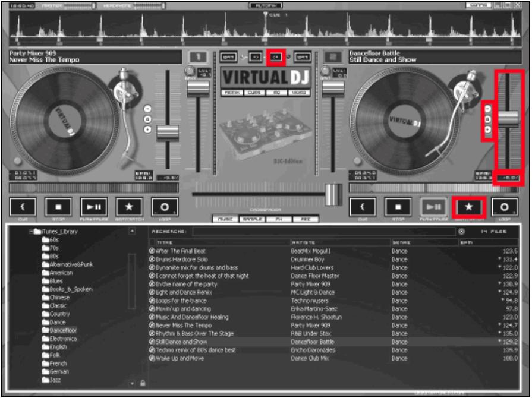The height and width of the screenshot is (398, 532).
Task: Click the lock icon below folder list
Action: 143,383
